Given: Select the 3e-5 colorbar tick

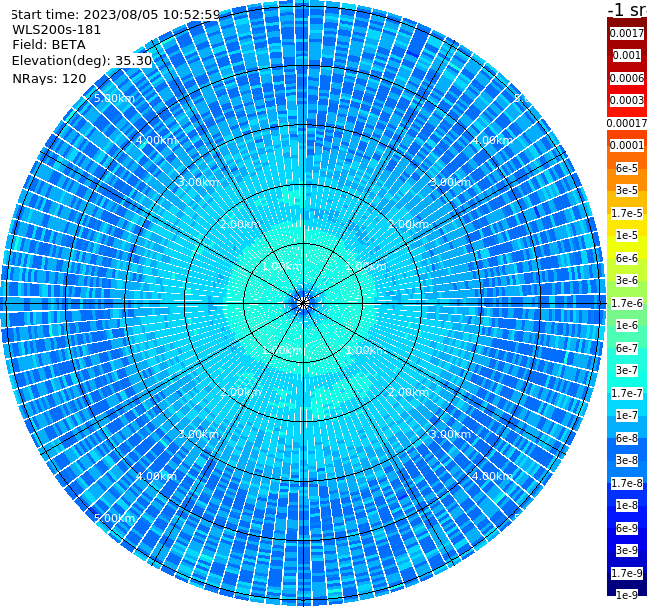Looking at the screenshot, I should pos(627,190).
